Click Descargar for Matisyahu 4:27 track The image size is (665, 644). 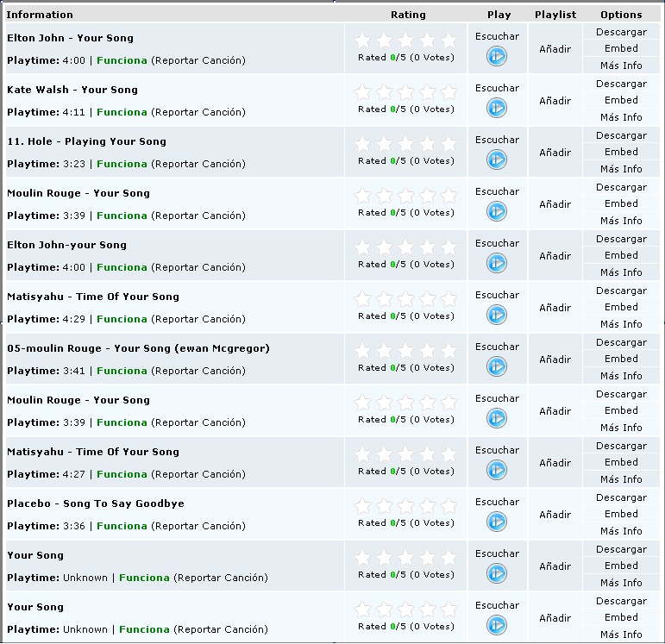621,446
